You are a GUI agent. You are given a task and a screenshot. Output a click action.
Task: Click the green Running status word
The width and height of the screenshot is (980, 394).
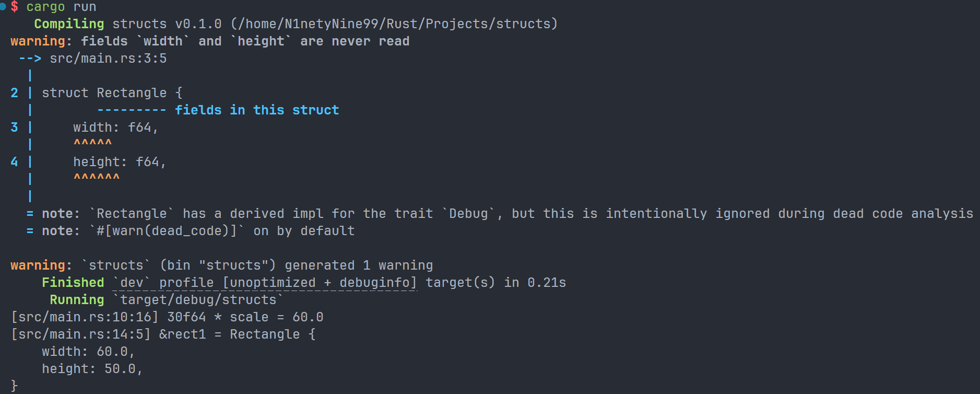[x=77, y=300]
